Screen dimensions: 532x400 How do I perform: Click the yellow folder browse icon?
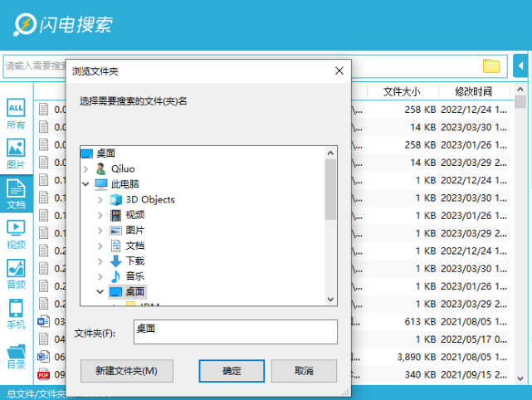click(x=491, y=66)
